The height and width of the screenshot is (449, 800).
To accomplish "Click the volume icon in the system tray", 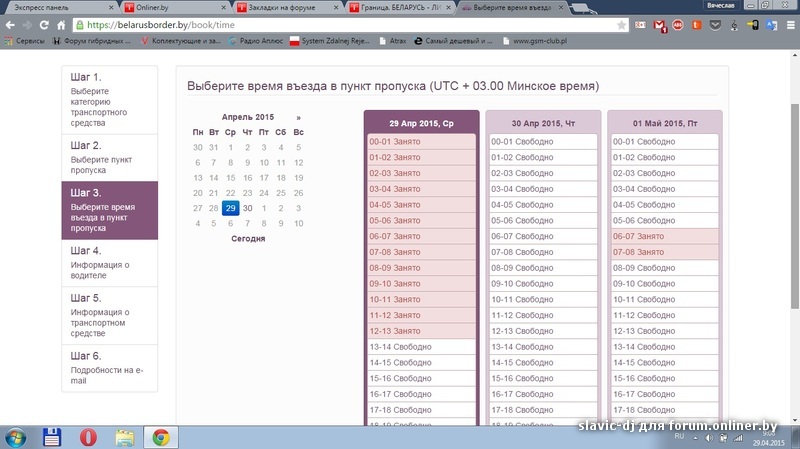I will 709,438.
